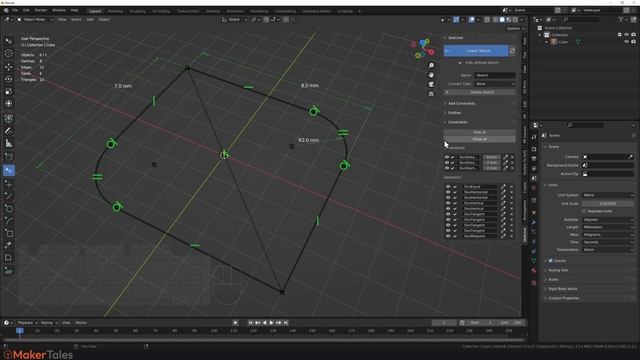
Task: Choose the Add Circle sketch tool
Action: pyautogui.click(x=9, y=209)
